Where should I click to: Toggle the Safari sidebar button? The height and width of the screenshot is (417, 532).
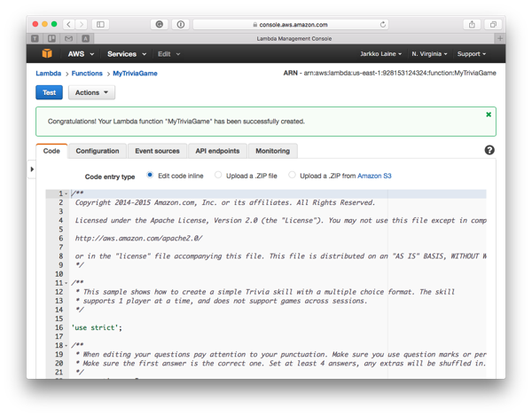100,25
